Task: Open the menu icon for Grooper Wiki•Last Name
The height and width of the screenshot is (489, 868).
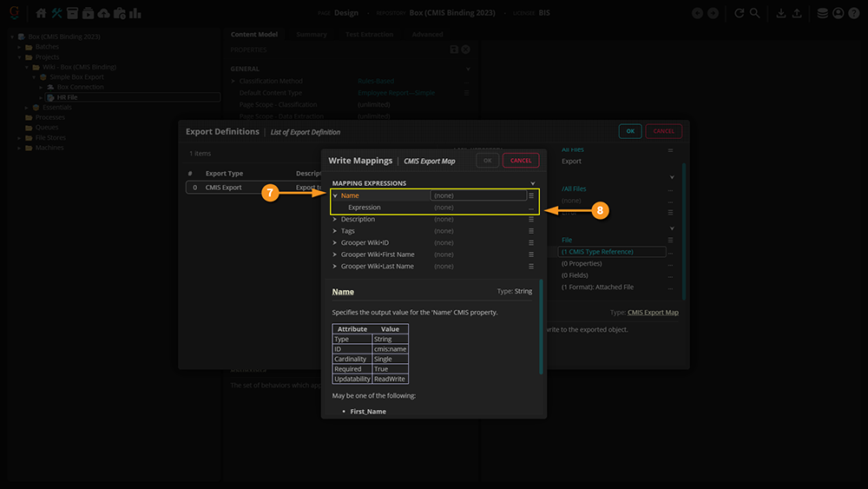Action: point(531,267)
